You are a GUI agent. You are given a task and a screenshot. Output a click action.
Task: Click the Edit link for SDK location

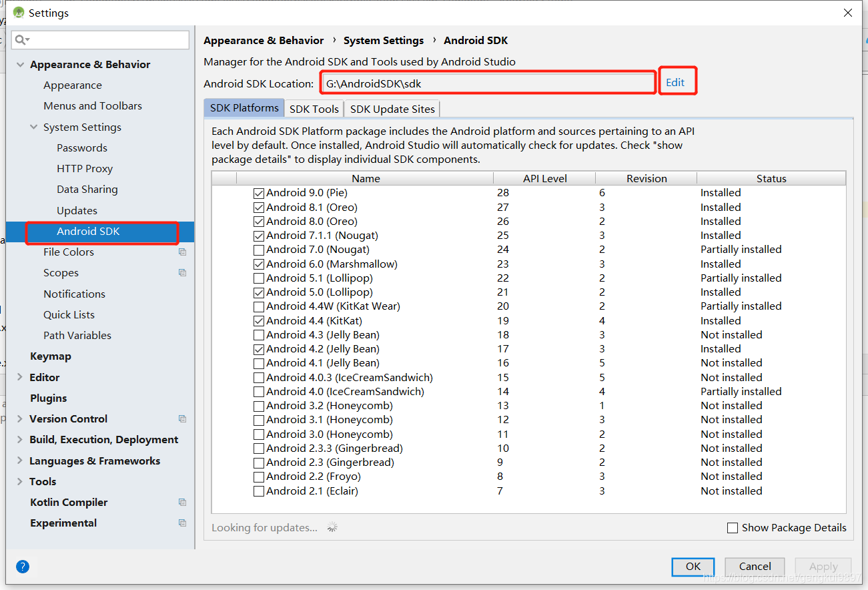pos(675,82)
